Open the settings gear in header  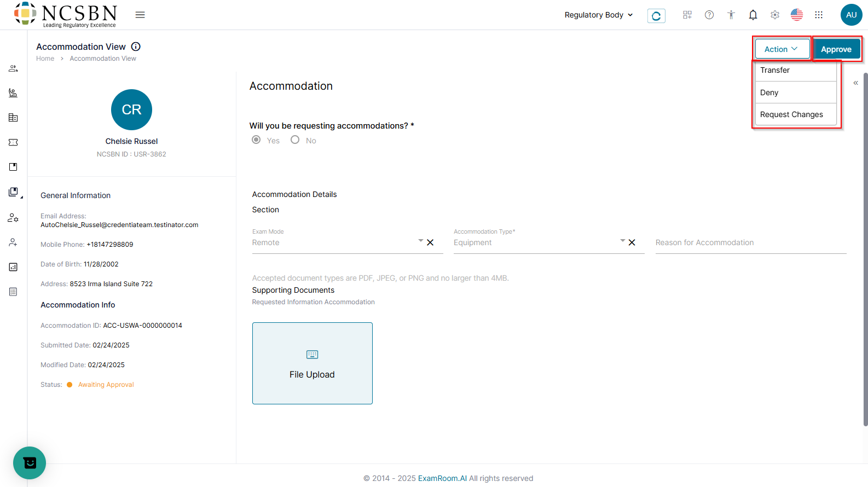click(x=775, y=15)
